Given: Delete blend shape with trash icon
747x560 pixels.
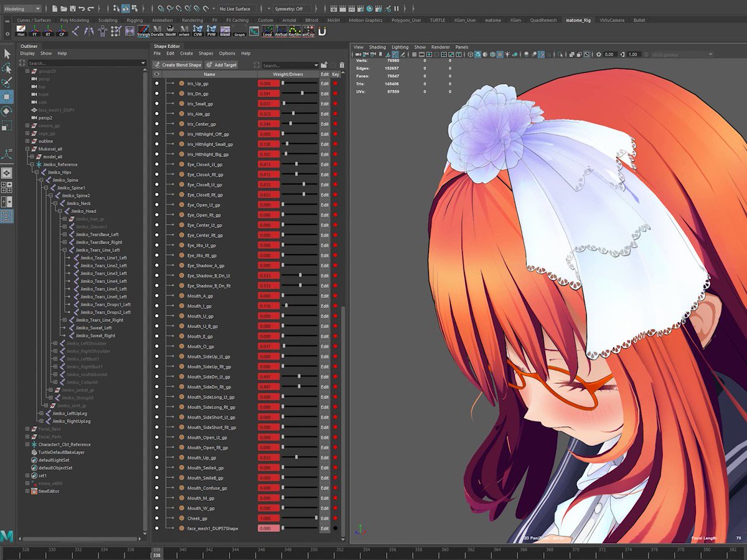Looking at the screenshot, I should tap(342, 65).
